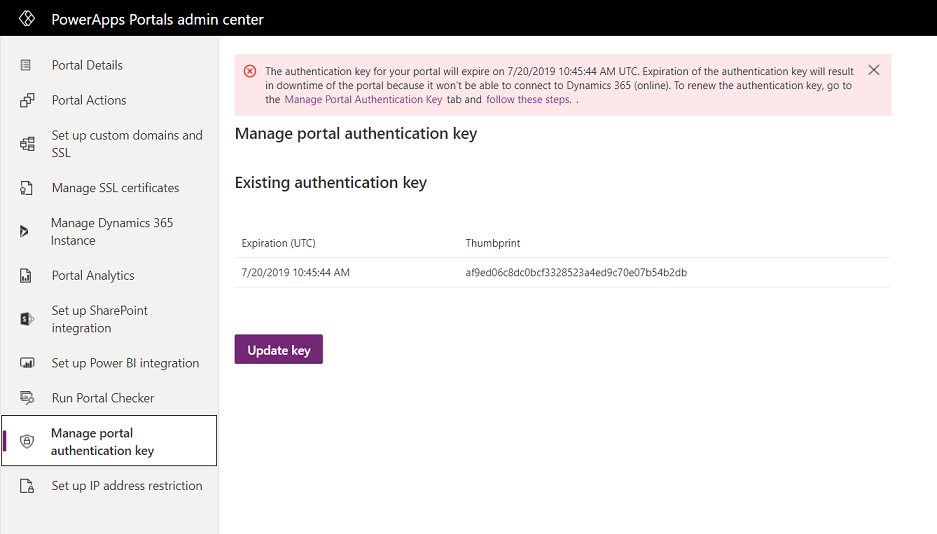Viewport: 937px width, 534px height.
Task: Click the Manage SSL certificates icon
Action: tap(26, 188)
